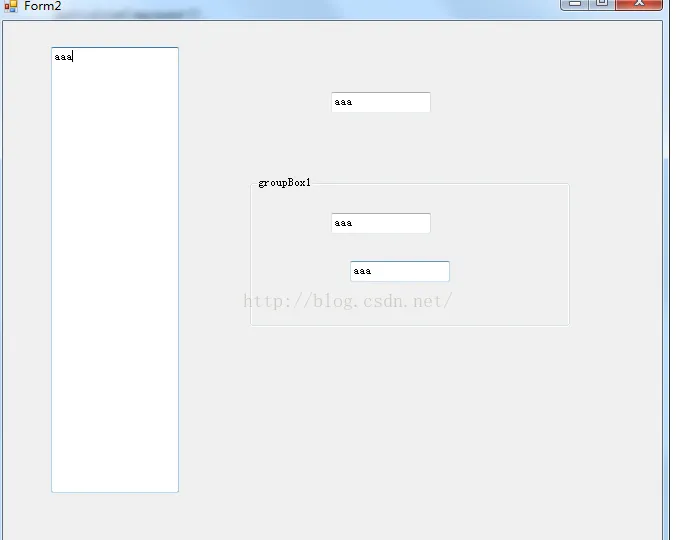The width and height of the screenshot is (676, 540).
Task: Minimize the Form2 window
Action: coord(575,4)
